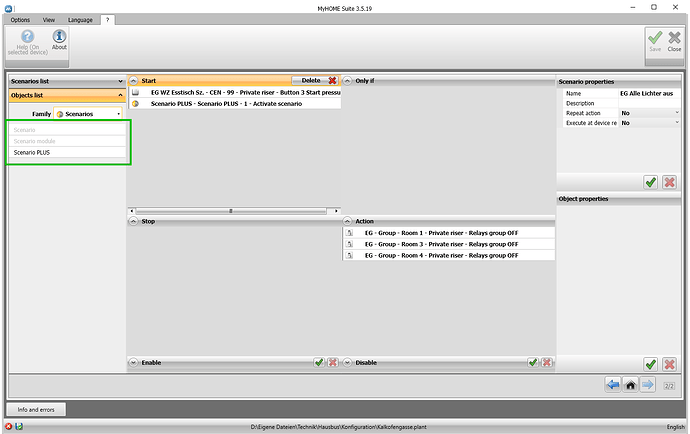690x434 pixels.
Task: Open the Language menu
Action: pyautogui.click(x=80, y=20)
